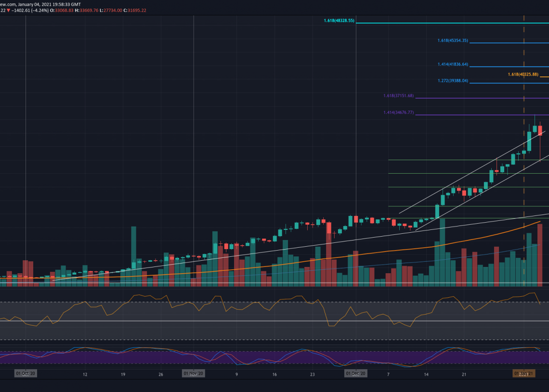Click the latest red candlestick on the chart

(x=540, y=130)
